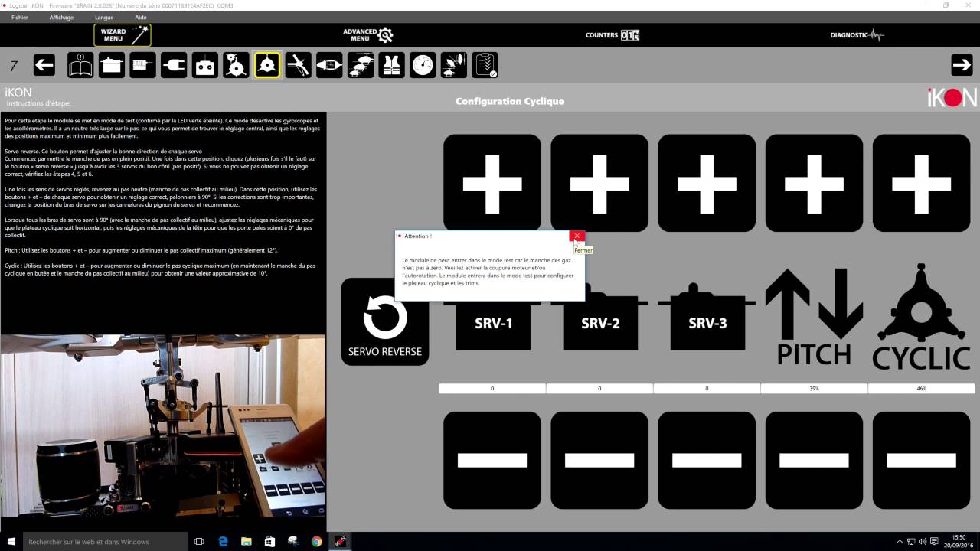Increase SRV-1 with its plus button
This screenshot has height=551, width=980.
coord(492,183)
